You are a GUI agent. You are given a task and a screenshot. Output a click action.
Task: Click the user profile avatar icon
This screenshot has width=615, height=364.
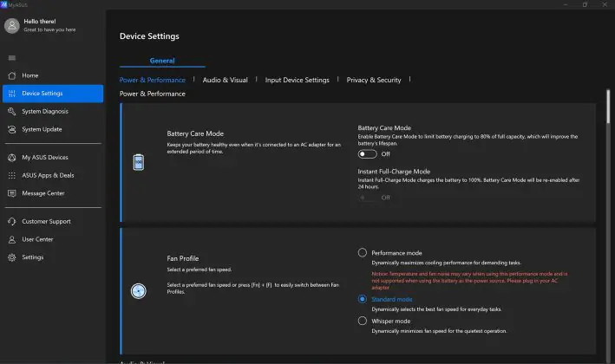coord(12,26)
